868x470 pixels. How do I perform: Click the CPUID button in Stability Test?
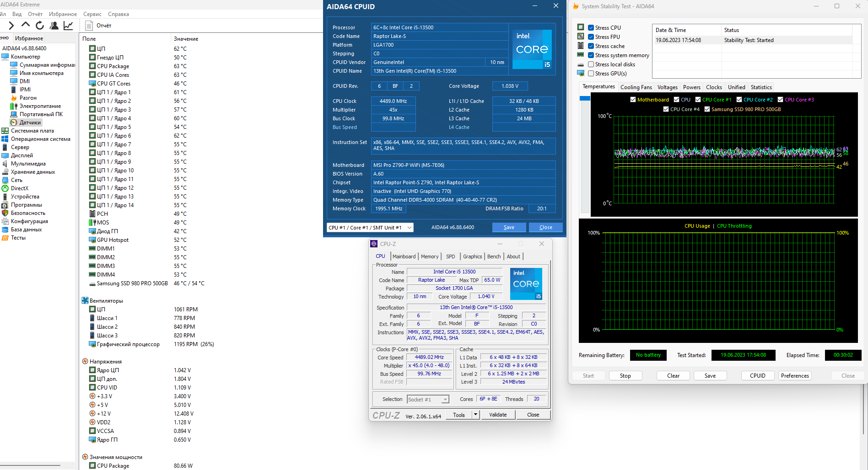pyautogui.click(x=758, y=376)
